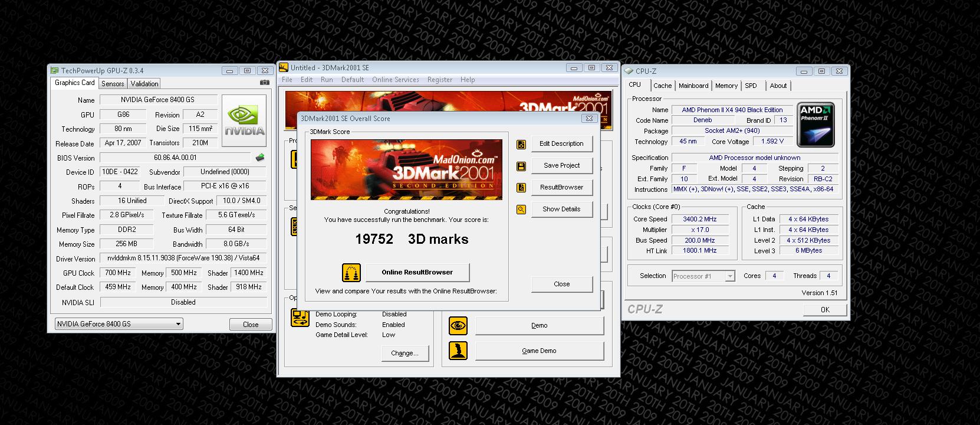Open the Register menu in 3DMark2001 SE
980x425 pixels.
tap(440, 80)
